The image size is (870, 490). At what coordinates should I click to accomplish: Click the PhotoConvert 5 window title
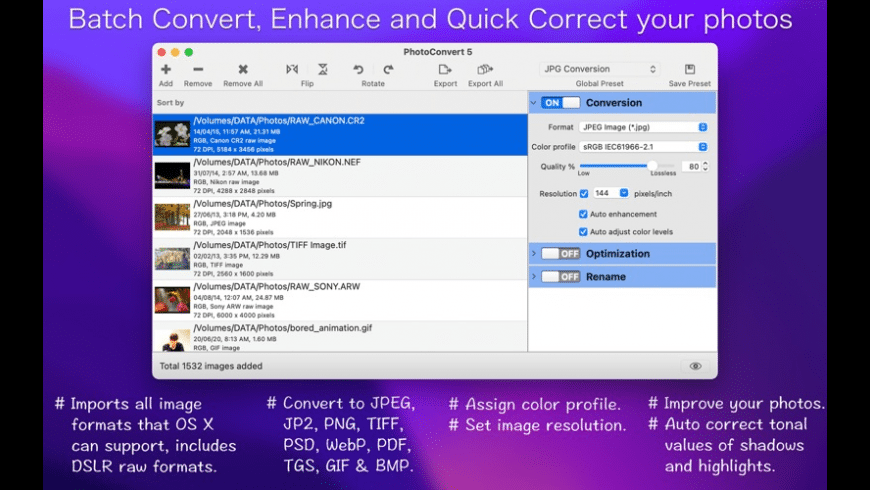438,52
